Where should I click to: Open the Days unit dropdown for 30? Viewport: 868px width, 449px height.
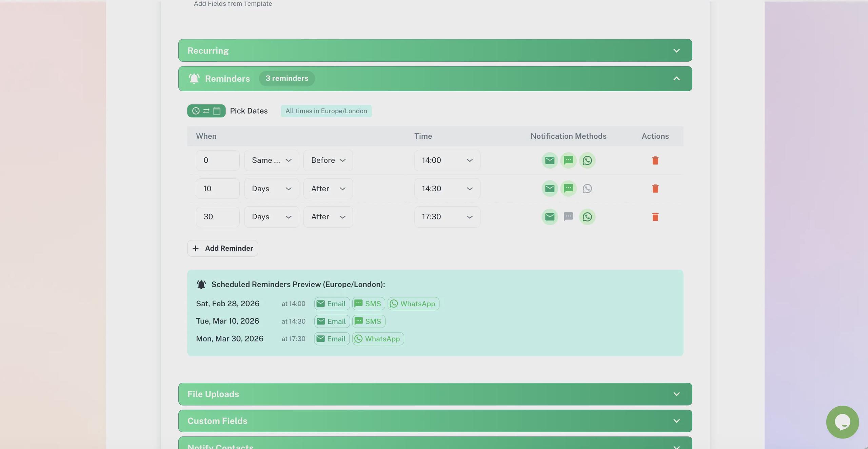pyautogui.click(x=271, y=217)
